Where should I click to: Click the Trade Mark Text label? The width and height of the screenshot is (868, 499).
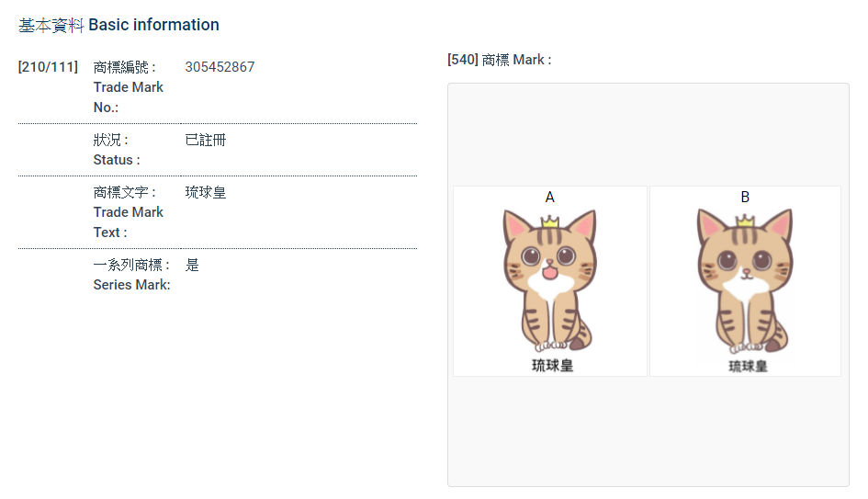tap(129, 212)
